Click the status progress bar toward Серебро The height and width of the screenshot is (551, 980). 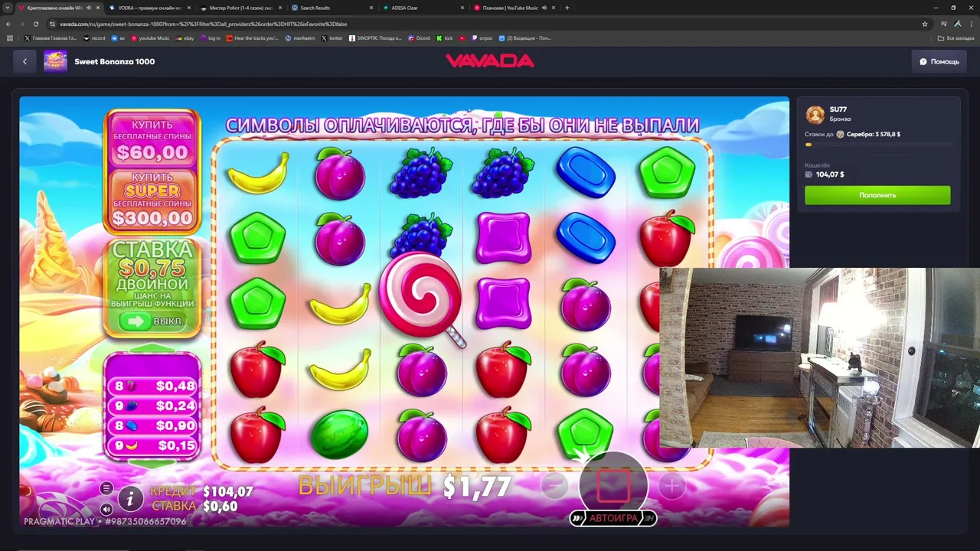click(x=879, y=145)
